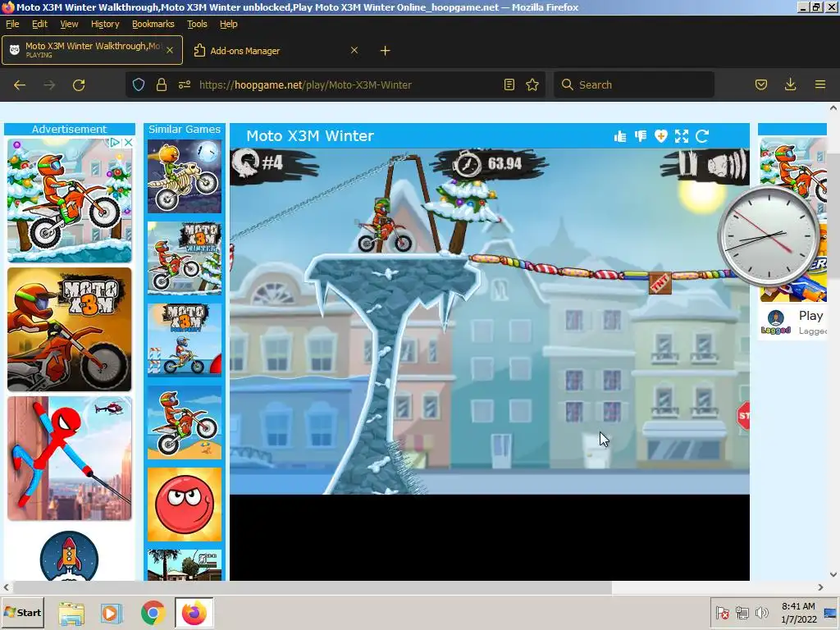Click the in-game pause button
Image resolution: width=840 pixels, height=630 pixels.
point(687,164)
